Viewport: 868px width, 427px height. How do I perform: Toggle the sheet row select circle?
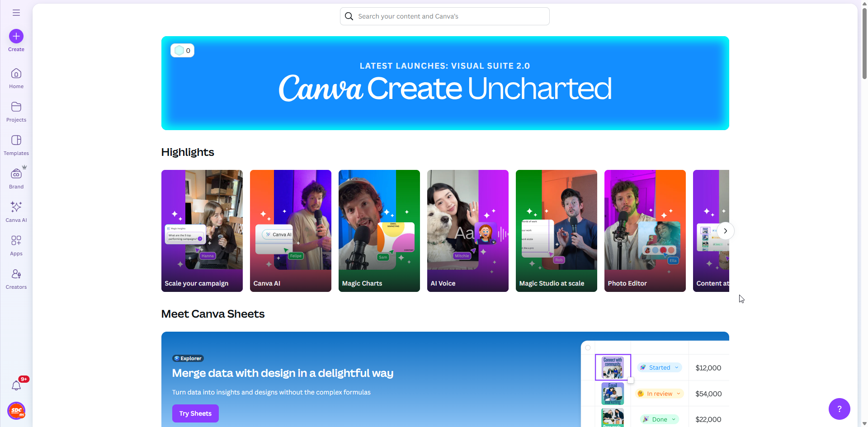(588, 348)
